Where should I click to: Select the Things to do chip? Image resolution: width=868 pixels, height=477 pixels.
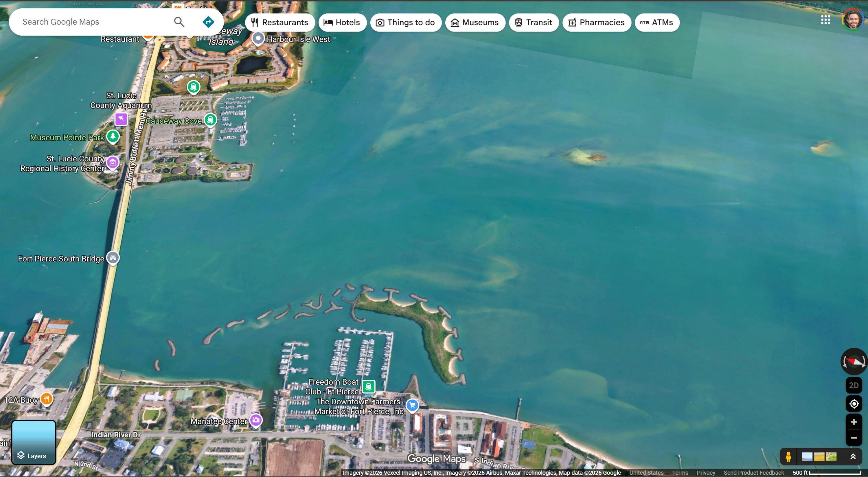pos(406,23)
